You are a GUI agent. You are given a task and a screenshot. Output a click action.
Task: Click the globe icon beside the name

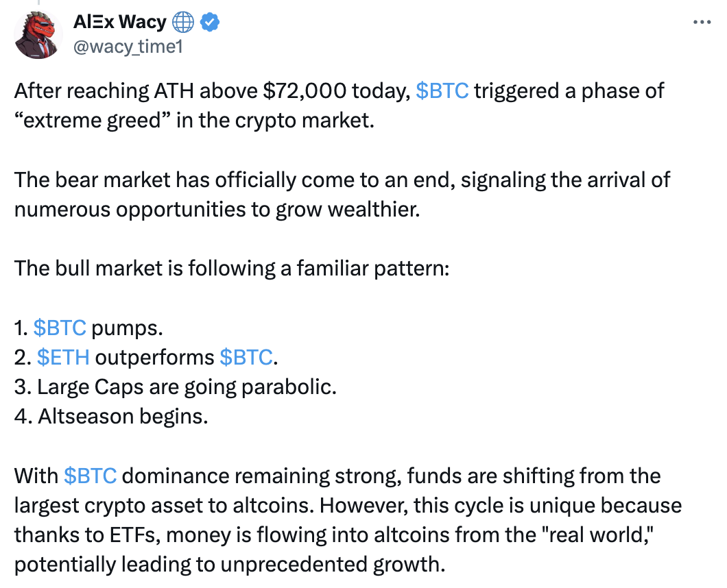(183, 23)
